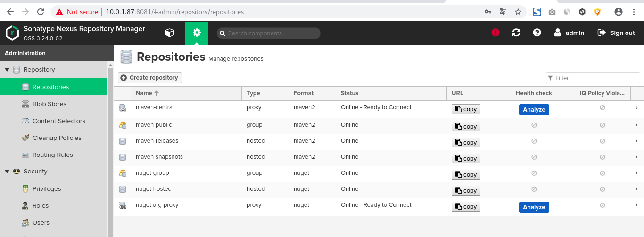Click maven-central IQ policy disabled icon
Viewport: 644px width, 237px height.
[602, 108]
